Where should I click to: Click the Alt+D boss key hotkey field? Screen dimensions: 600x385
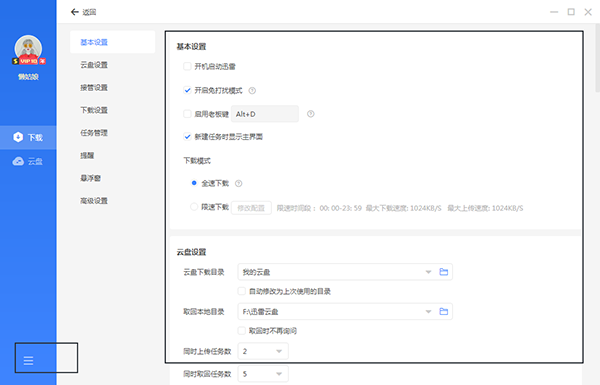click(265, 114)
